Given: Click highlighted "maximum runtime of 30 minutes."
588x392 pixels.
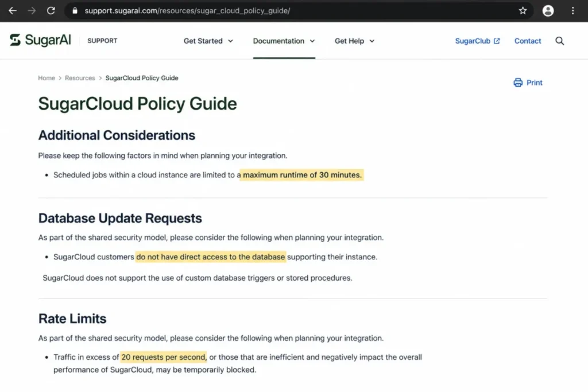Looking at the screenshot, I should tap(301, 175).
